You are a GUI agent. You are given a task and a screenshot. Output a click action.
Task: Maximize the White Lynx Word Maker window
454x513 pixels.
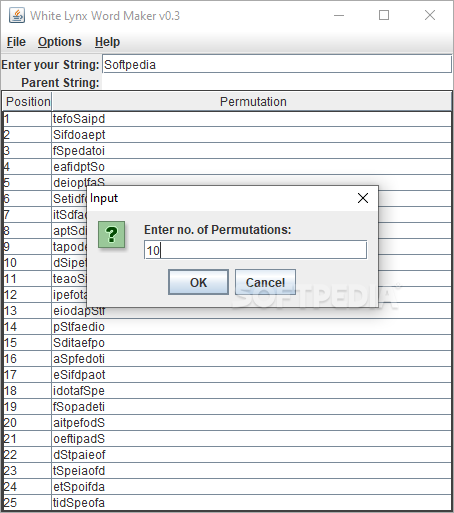(384, 15)
